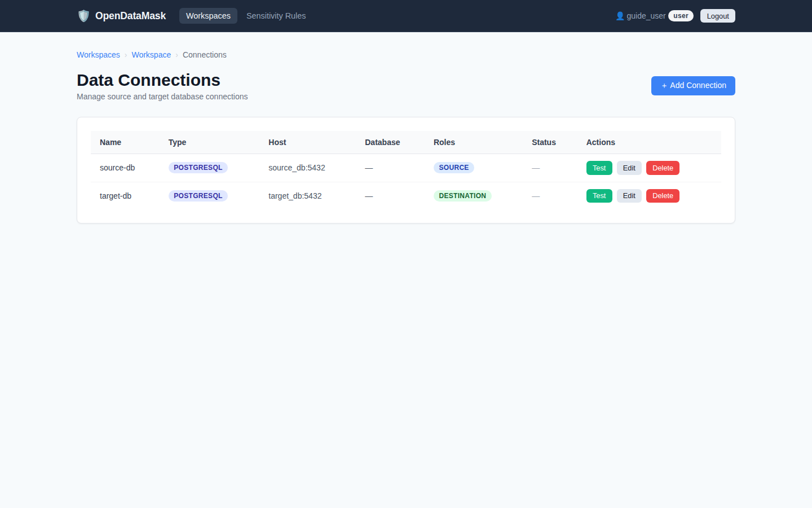Screen dimensions: 812x508
Task: Click the user role badge
Action: pyautogui.click(x=681, y=16)
